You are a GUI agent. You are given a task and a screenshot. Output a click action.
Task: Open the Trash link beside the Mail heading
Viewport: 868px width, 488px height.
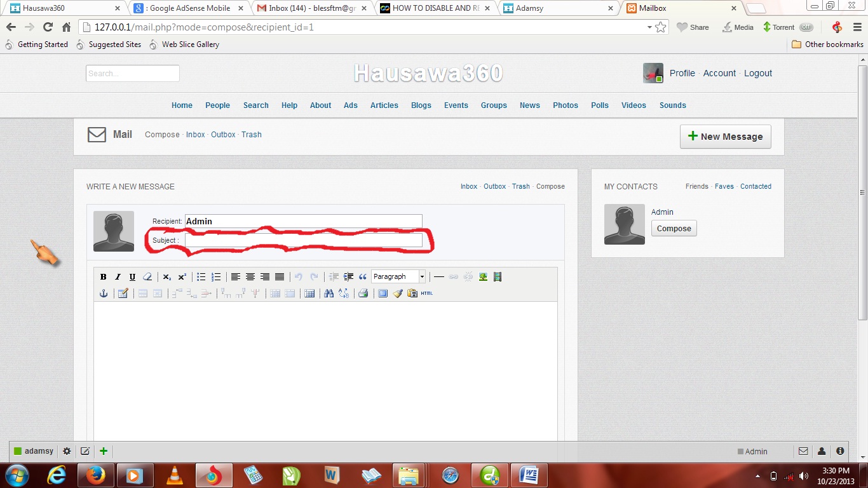tap(252, 135)
